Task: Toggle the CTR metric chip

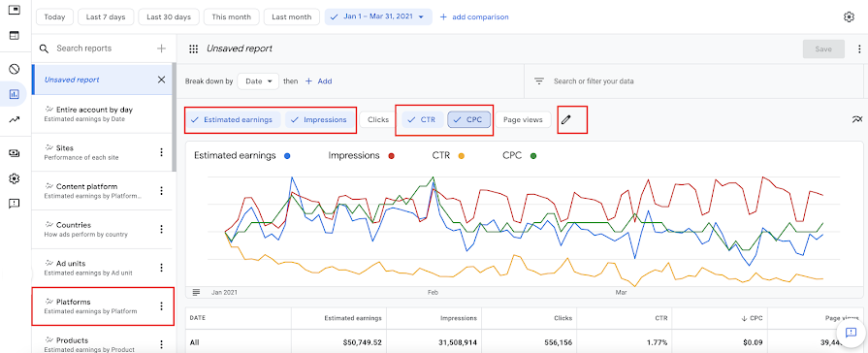Action: click(x=423, y=119)
